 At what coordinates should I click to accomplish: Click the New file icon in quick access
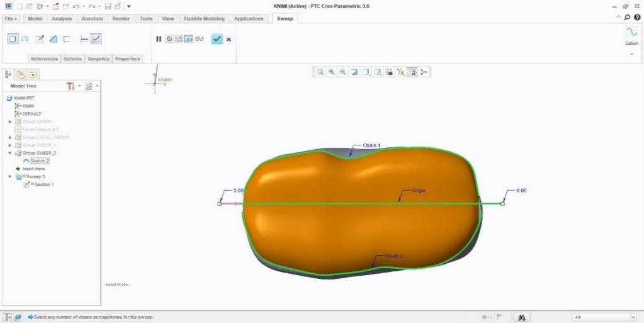(x=20, y=6)
